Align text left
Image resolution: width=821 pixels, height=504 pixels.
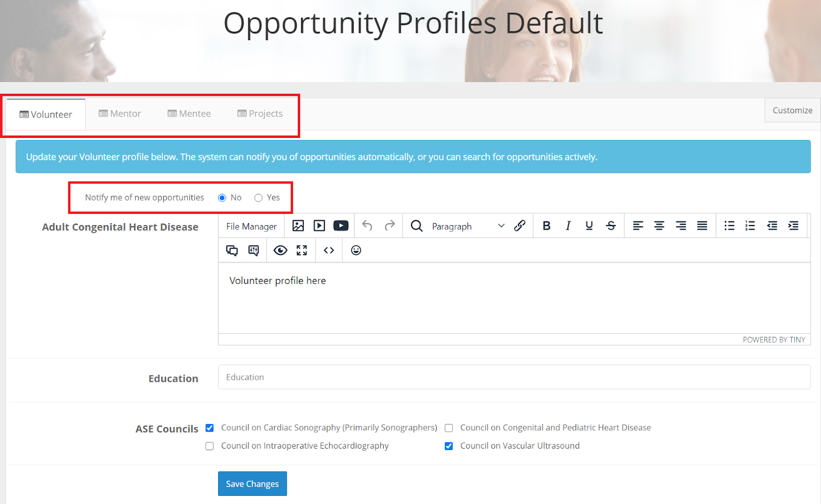point(638,226)
